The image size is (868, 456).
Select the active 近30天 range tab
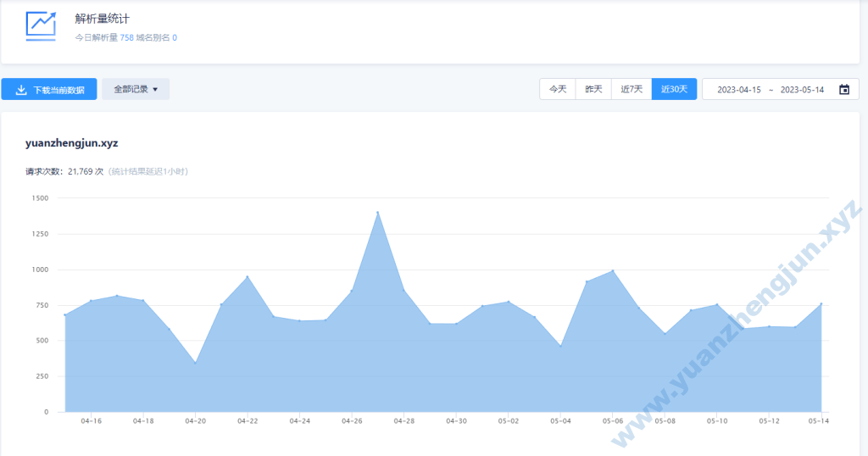pos(674,89)
